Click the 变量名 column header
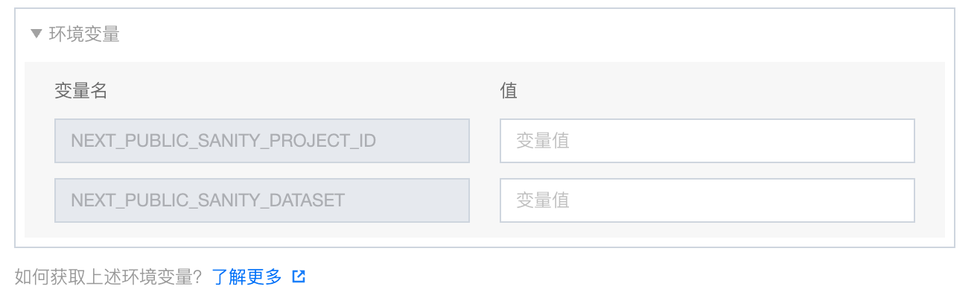Image resolution: width=980 pixels, height=301 pixels. point(81,91)
